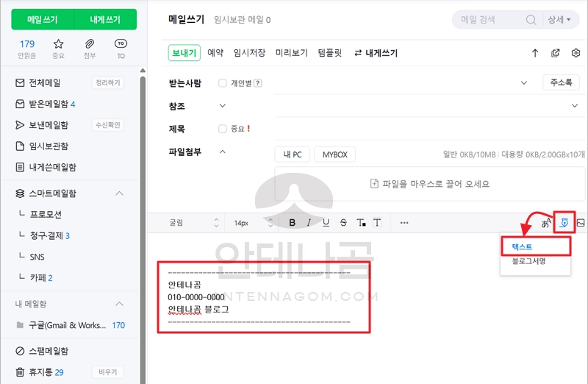Collapse 스마트메일함 section
588x384 pixels.
point(119,193)
